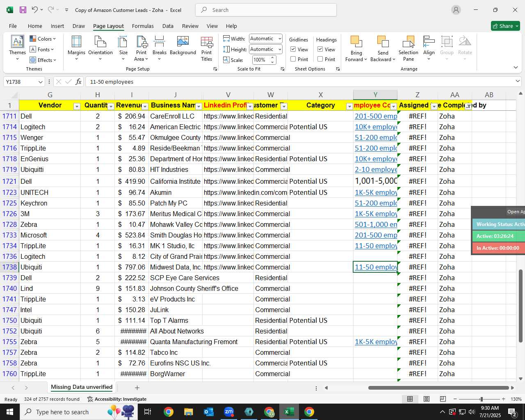
Task: Open Print Titles settings
Action: 207,48
